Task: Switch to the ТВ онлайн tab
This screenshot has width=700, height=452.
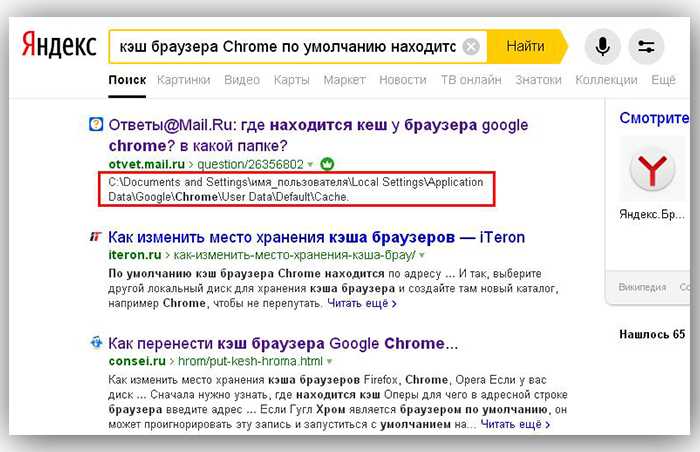Action: click(x=471, y=80)
